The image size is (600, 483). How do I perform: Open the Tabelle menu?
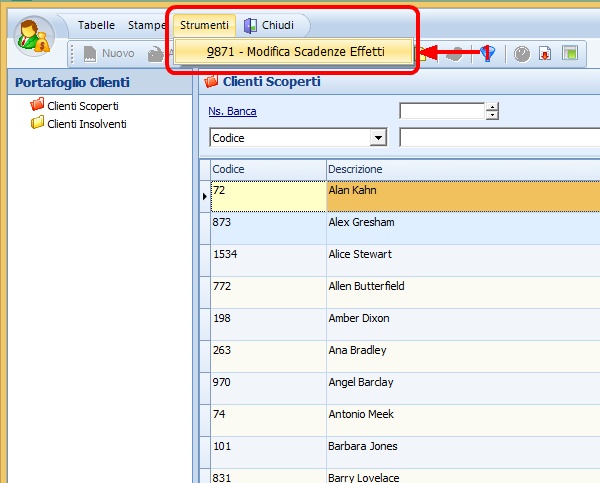pos(97,25)
